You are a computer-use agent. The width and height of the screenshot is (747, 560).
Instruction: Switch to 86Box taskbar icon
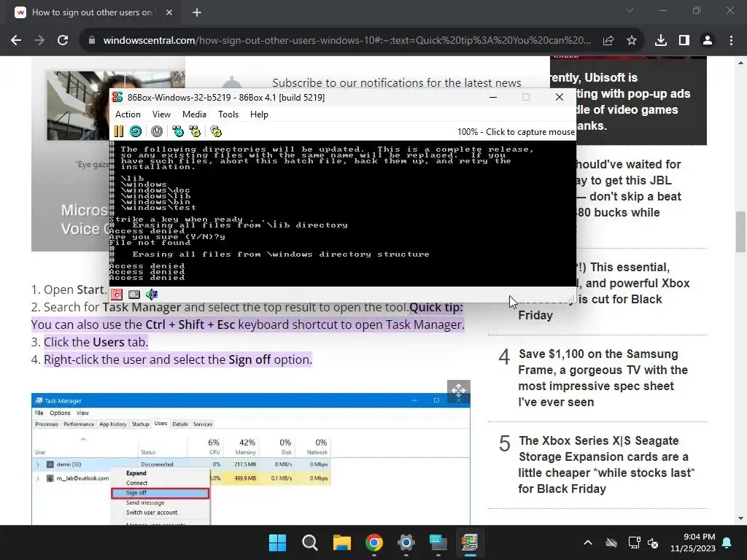coord(470,542)
